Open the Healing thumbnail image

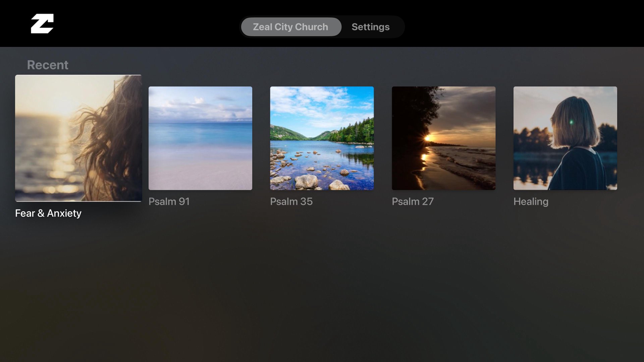(565, 138)
